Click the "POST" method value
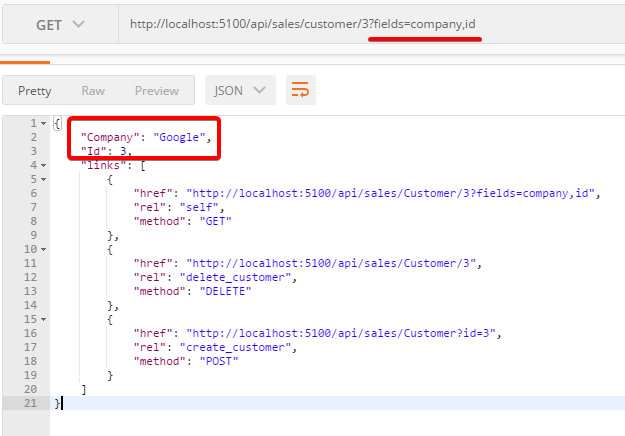Viewport: 625px width, 436px height. (x=218, y=361)
